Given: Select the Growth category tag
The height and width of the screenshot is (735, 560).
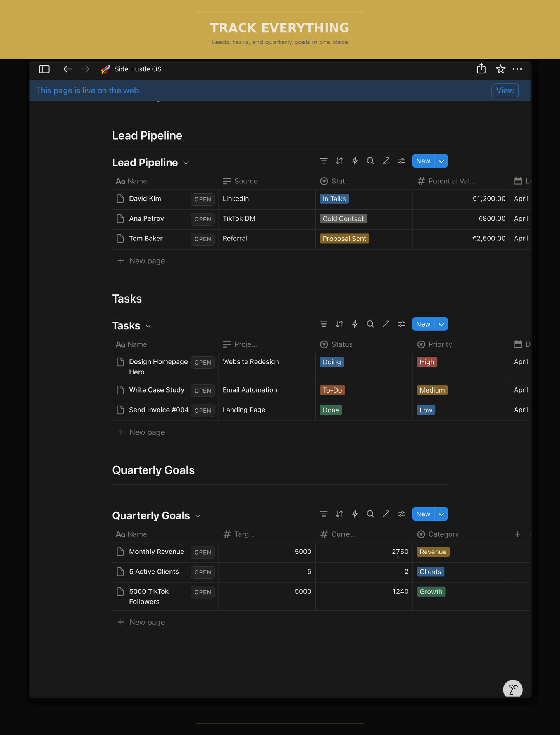Looking at the screenshot, I should [x=431, y=591].
